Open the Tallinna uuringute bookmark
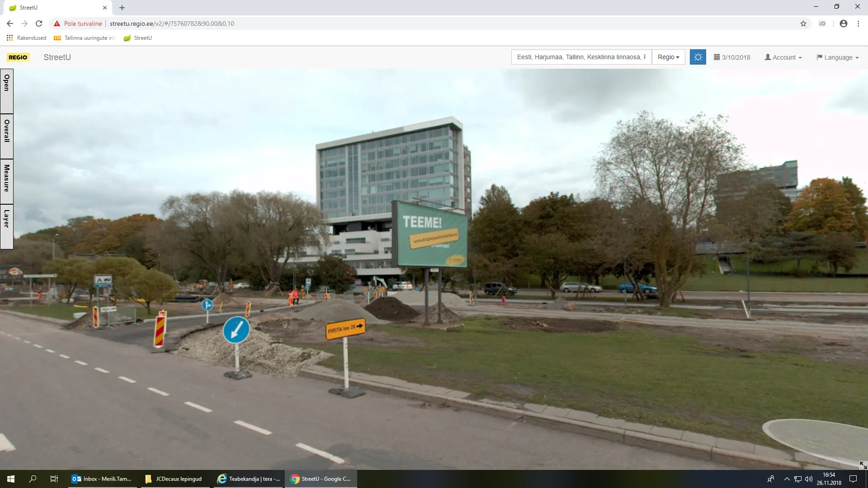The width and height of the screenshot is (868, 488). tap(85, 38)
